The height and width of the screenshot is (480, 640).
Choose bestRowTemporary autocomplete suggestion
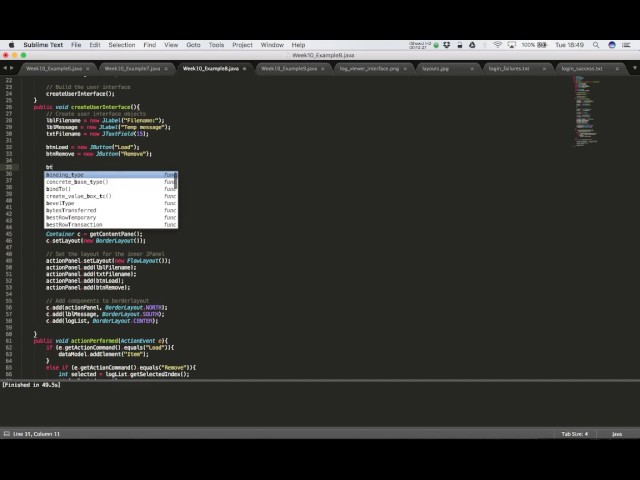click(109, 218)
